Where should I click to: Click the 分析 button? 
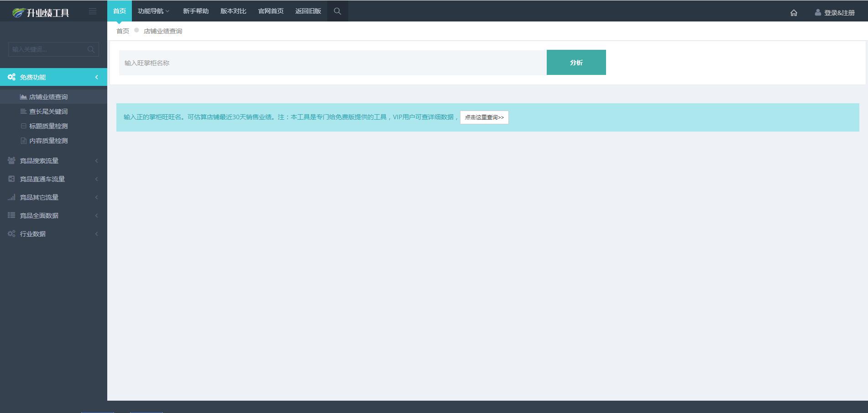tap(576, 62)
